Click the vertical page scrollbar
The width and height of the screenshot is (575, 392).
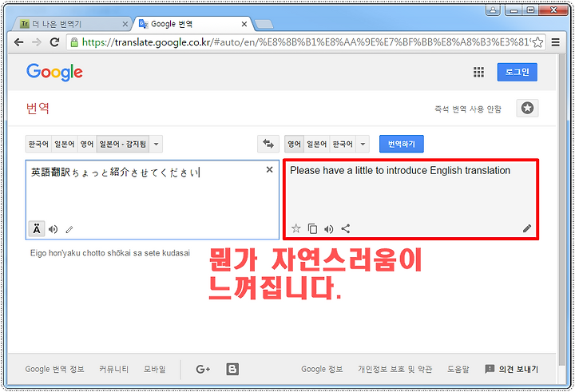[562, 209]
